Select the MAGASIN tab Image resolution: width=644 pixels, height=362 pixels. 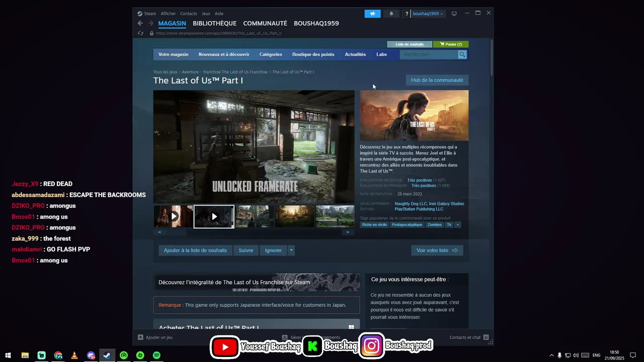click(172, 23)
